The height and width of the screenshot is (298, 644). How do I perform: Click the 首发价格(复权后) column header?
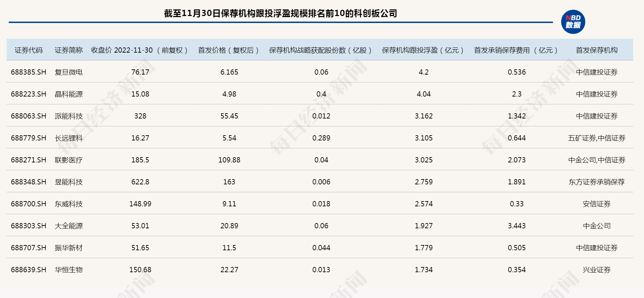coord(229,50)
